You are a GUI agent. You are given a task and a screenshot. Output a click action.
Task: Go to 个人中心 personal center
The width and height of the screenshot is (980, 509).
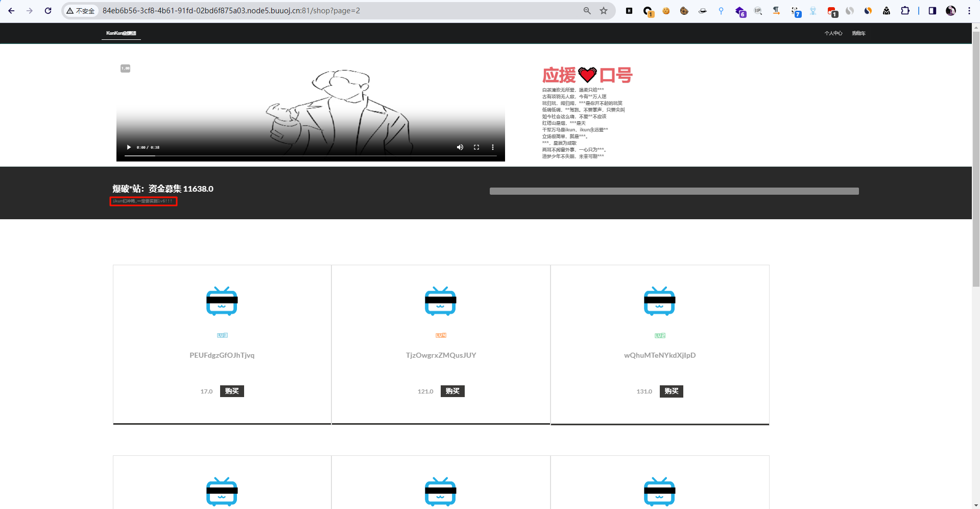pyautogui.click(x=833, y=33)
